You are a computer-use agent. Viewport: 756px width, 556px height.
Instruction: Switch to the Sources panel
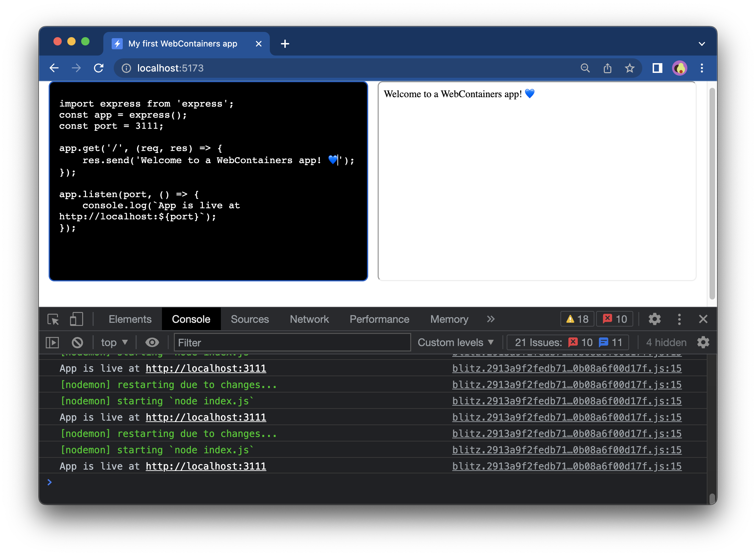(250, 319)
